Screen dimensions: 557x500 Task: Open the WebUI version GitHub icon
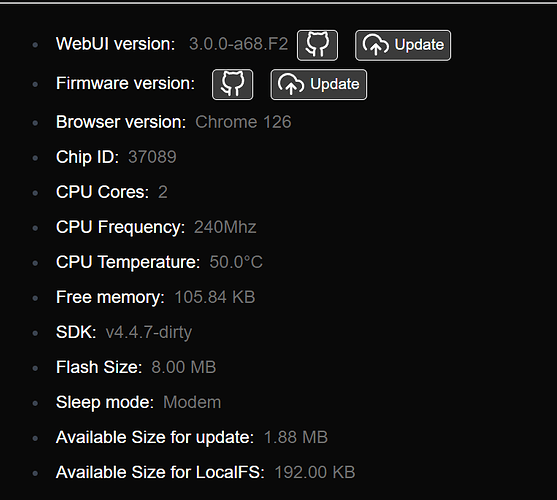[317, 45]
